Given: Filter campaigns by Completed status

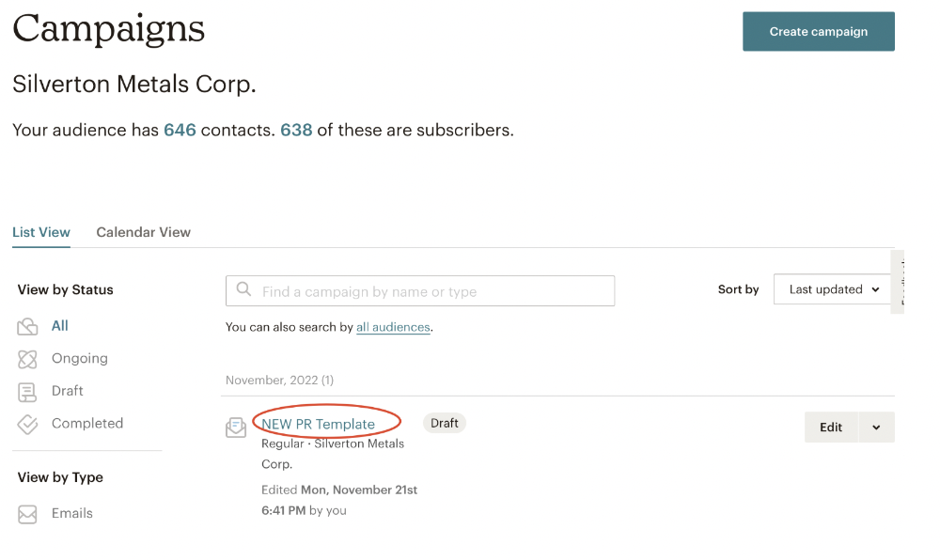Looking at the screenshot, I should point(87,424).
